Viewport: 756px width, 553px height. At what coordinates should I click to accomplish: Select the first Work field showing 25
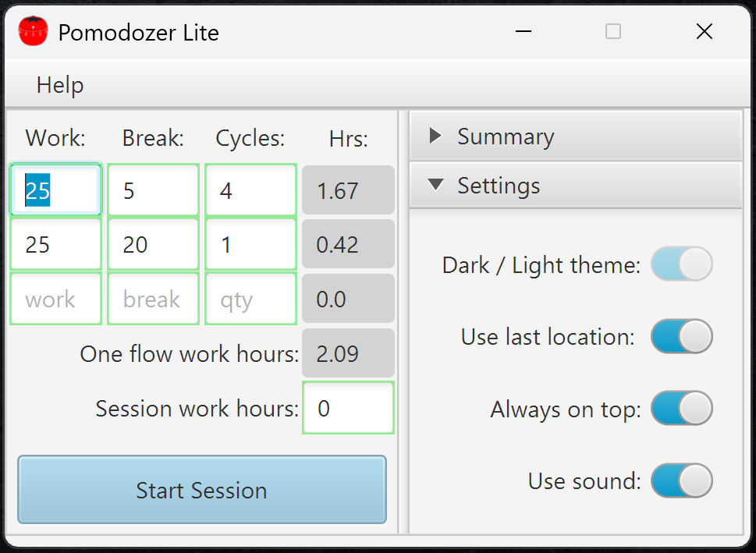(55, 190)
